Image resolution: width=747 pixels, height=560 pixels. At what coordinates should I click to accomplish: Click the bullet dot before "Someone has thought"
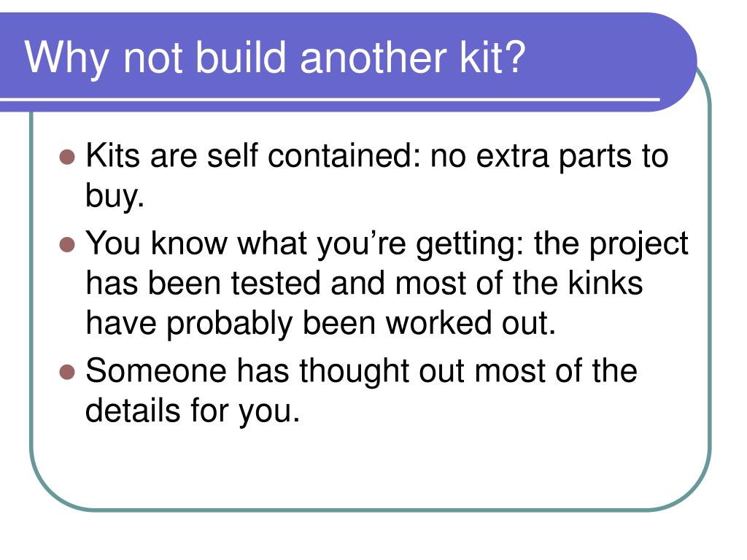[68, 372]
